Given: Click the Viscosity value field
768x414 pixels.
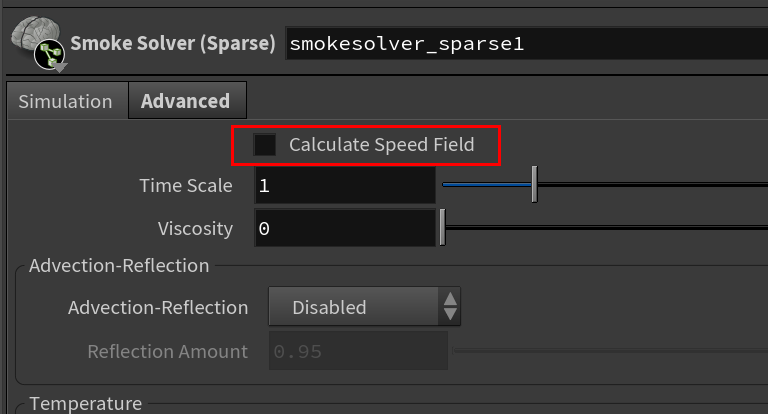Looking at the screenshot, I should pos(345,228).
